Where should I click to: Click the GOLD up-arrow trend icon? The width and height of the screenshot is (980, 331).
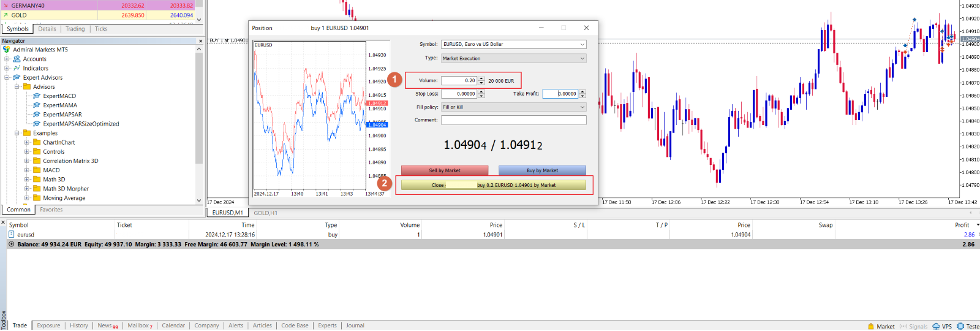[6, 15]
